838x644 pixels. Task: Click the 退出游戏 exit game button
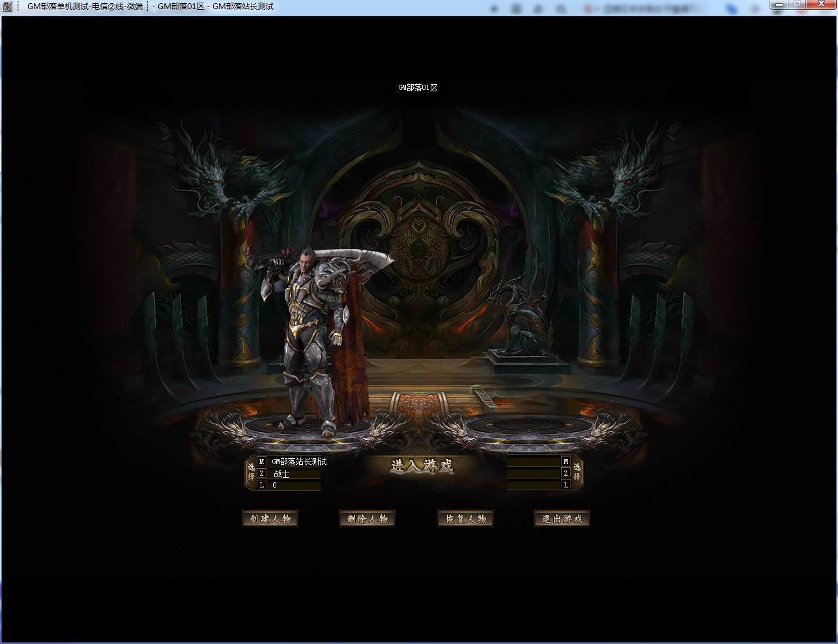pyautogui.click(x=562, y=519)
